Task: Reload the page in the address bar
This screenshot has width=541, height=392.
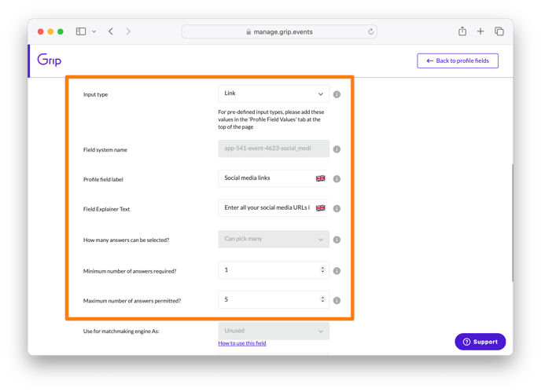Action: [370, 31]
